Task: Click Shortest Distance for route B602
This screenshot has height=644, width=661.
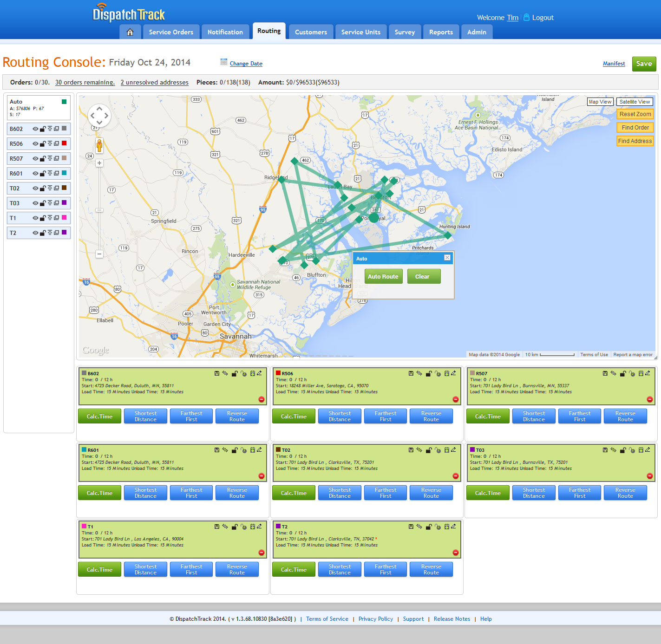Action: click(145, 416)
